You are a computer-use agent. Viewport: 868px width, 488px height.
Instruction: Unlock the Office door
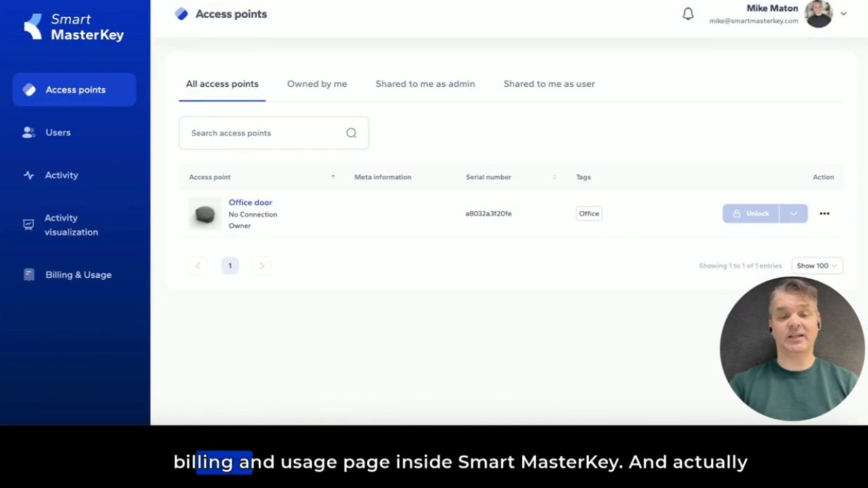pos(751,213)
